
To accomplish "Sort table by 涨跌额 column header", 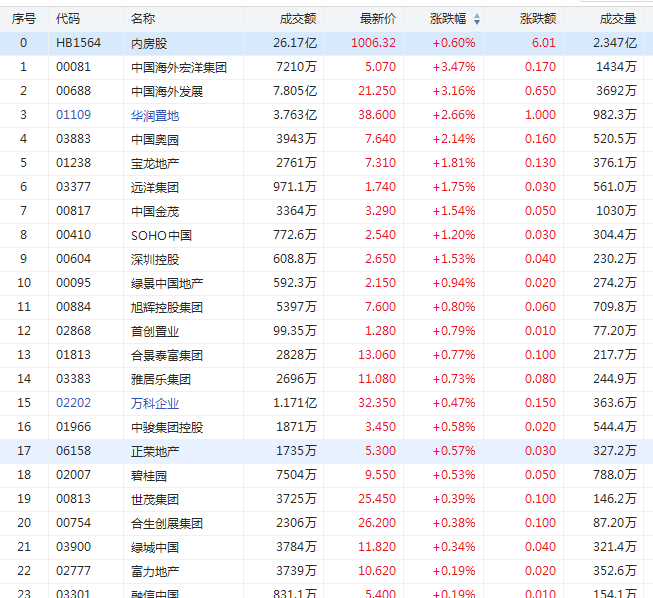I will pyautogui.click(x=538, y=19).
